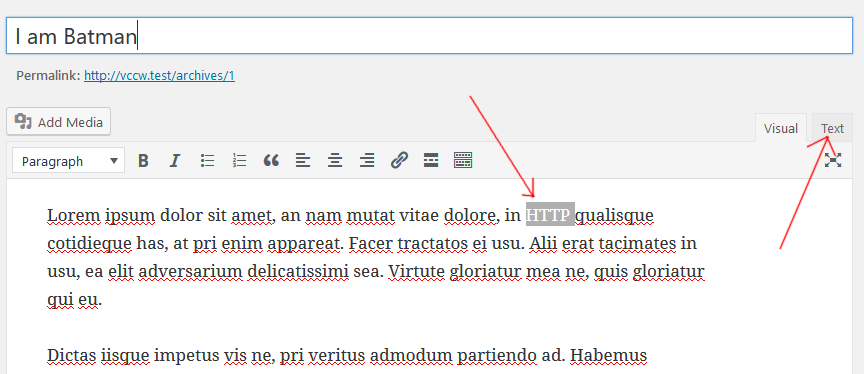
Task: Open the vccw.test permalink
Action: (159, 76)
